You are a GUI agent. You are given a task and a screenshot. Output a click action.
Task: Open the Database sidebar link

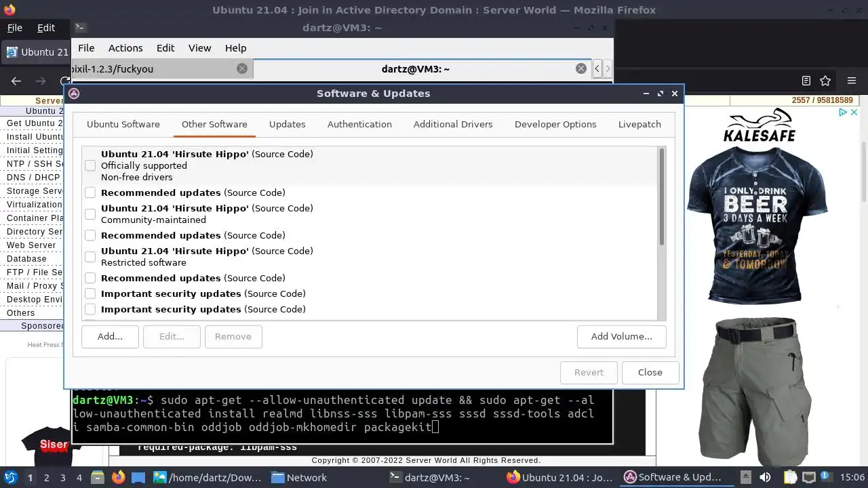click(26, 258)
